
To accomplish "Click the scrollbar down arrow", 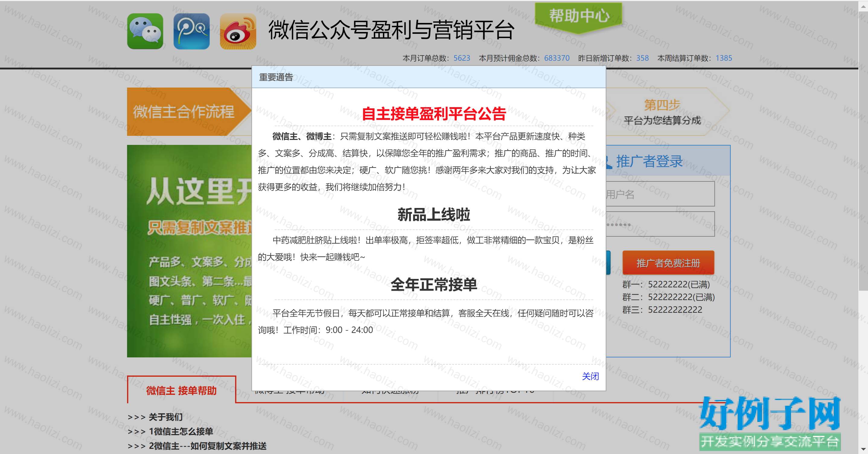I will (863, 449).
